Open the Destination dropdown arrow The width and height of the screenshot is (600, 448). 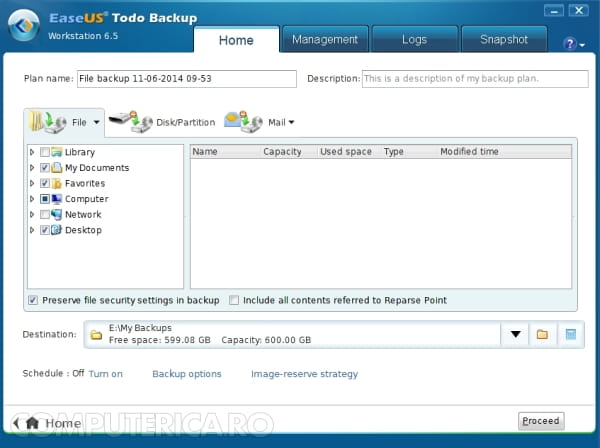pos(515,334)
